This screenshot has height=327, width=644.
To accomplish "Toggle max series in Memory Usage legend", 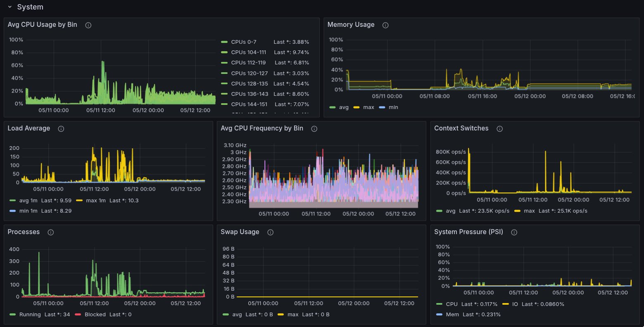I will (x=368, y=107).
